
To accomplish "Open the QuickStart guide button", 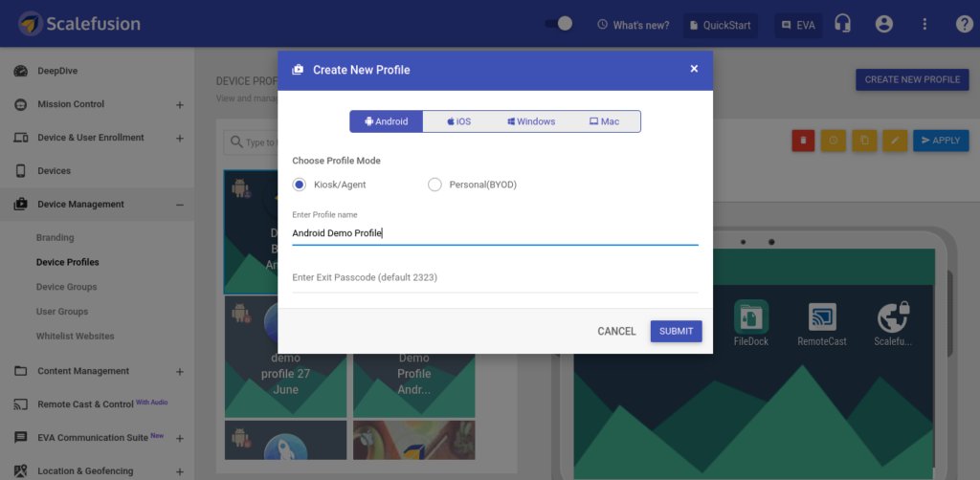I will coord(721,26).
